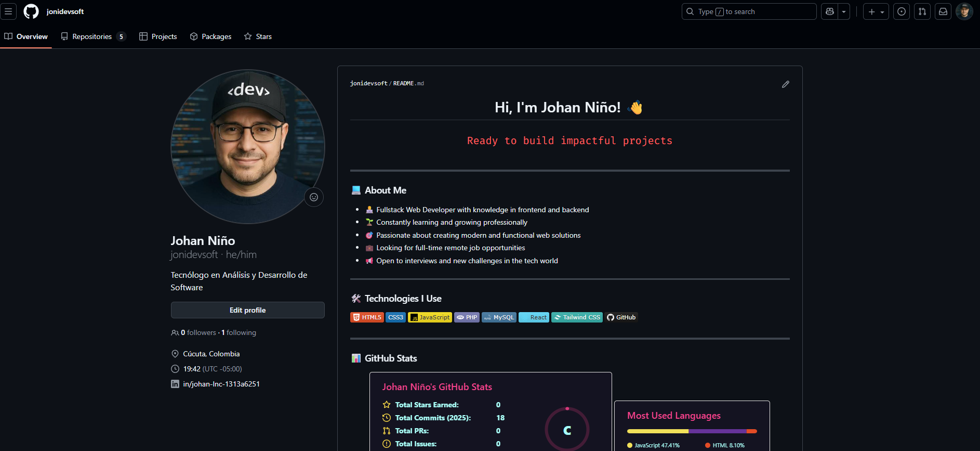This screenshot has width=980, height=451.
Task: Click the 'Ready to build impactful projects' text
Action: (570, 141)
